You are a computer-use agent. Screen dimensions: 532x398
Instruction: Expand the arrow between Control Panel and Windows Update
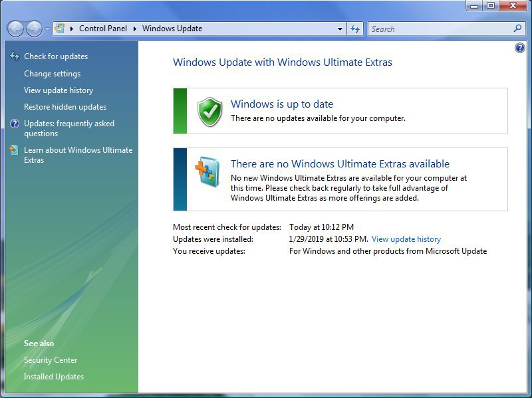point(135,29)
